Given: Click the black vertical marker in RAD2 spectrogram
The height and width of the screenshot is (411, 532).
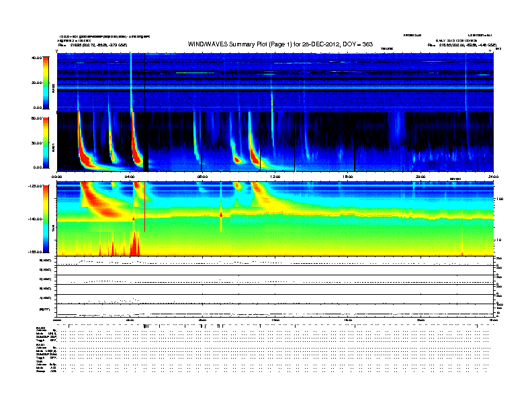Looking at the screenshot, I should pyautogui.click(x=145, y=83).
